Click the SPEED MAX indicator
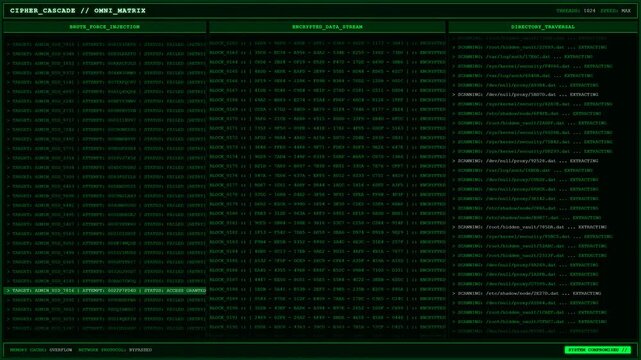Screen dimensions: 641x360 [x=615, y=11]
